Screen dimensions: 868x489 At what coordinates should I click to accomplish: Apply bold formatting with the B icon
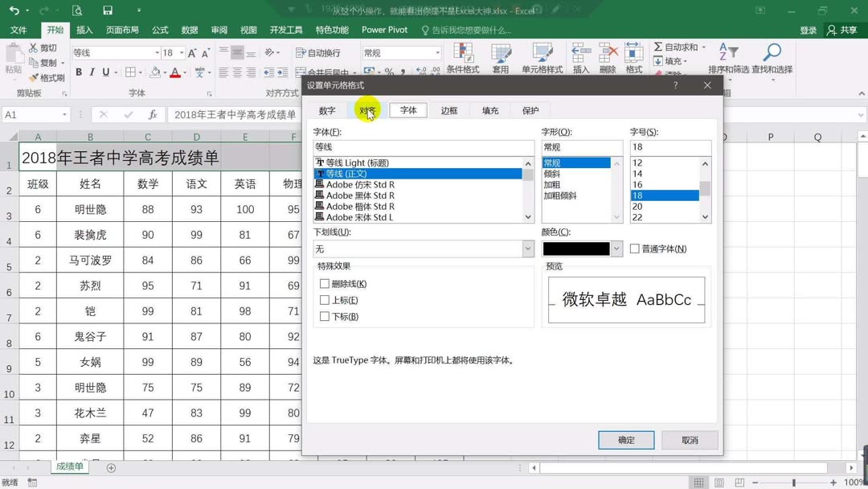point(79,72)
